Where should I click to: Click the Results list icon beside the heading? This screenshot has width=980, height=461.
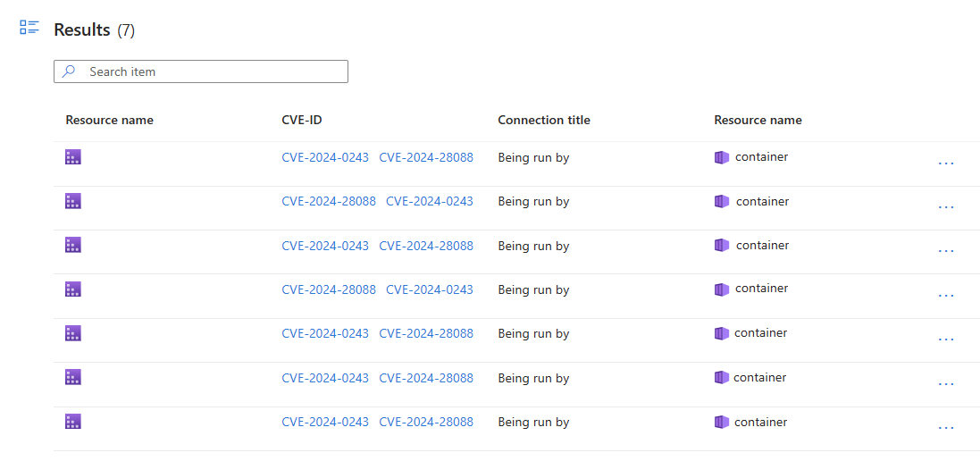point(29,28)
